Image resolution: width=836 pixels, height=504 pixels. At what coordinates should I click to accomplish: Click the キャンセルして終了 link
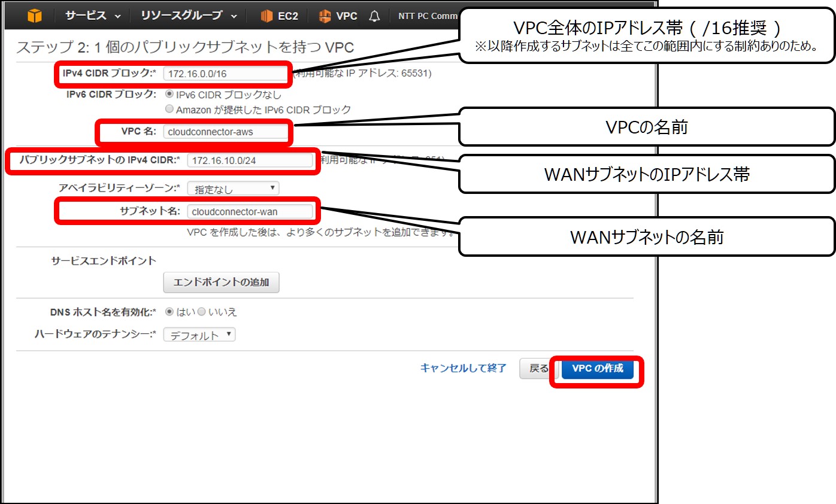[464, 368]
